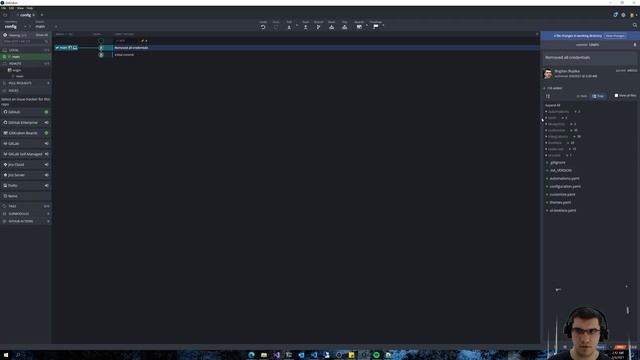
Task: Click the Jira Server connect icon
Action: click(46, 175)
